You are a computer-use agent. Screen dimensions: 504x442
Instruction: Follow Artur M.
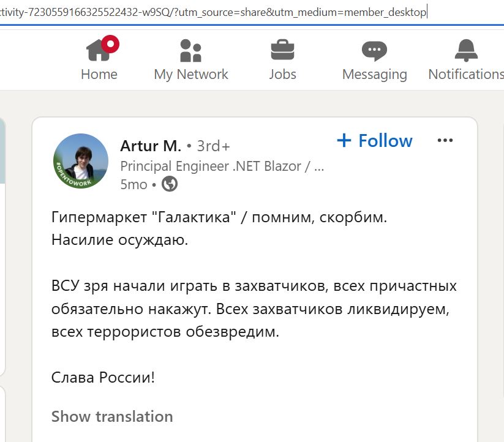point(375,140)
